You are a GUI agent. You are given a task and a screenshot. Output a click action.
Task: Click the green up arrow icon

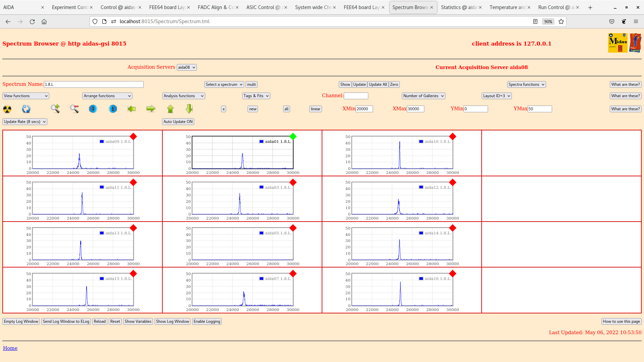pyautogui.click(x=170, y=109)
